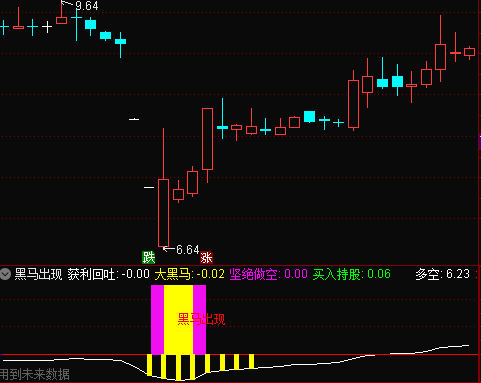Click the green 买入持股: 0.06 readout
This screenshot has width=481, height=383.
click(x=352, y=274)
